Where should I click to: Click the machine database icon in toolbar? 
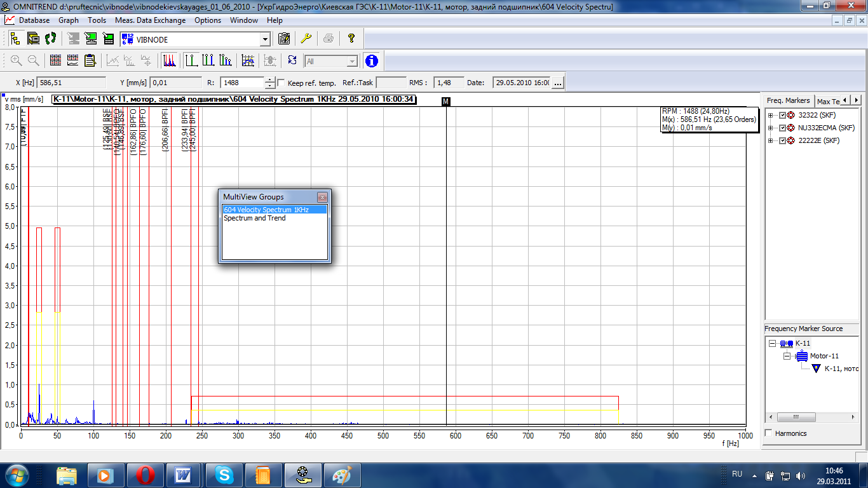(33, 39)
